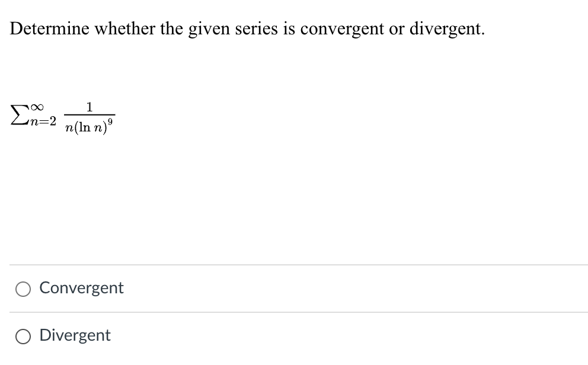Click the empty circle next to Divergent
The image size is (588, 365).
23,336
